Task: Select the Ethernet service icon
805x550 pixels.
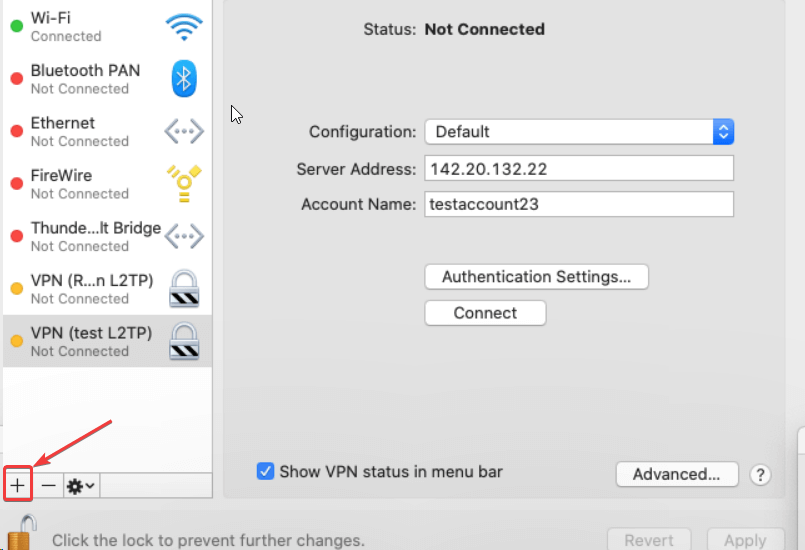Action: 184,131
